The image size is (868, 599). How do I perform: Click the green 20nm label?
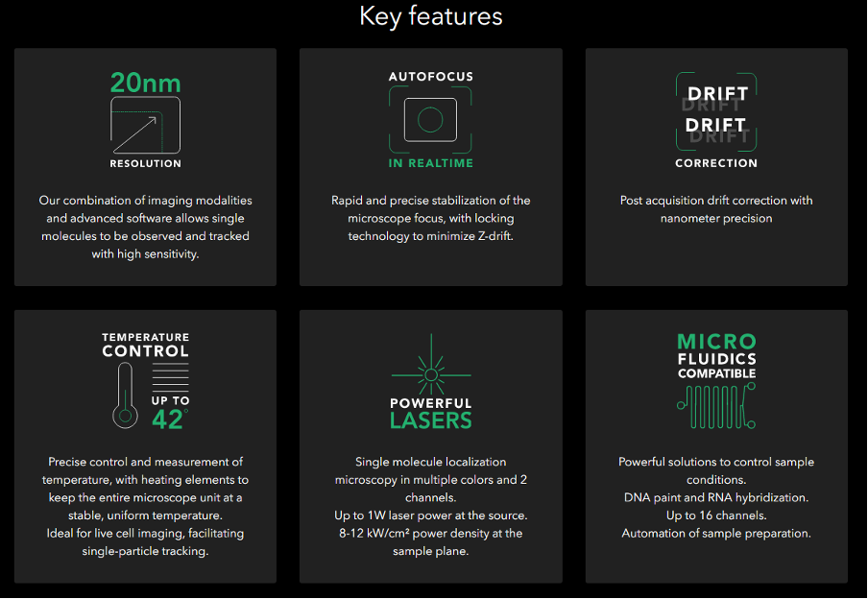point(145,83)
